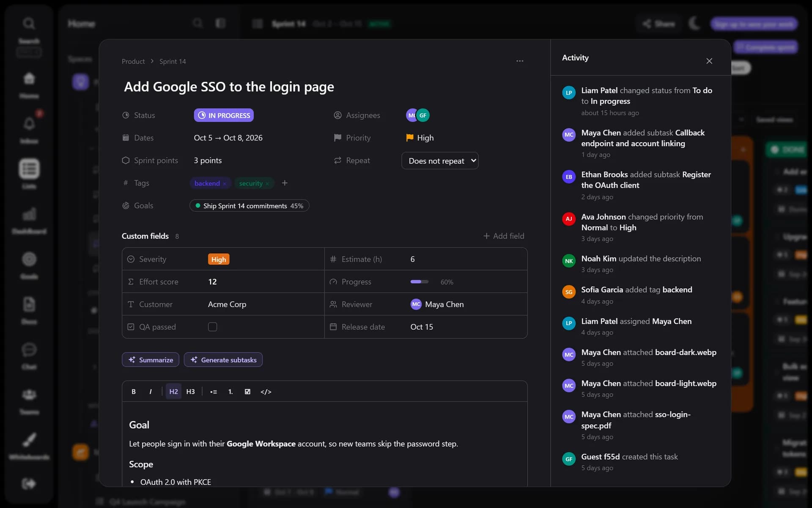Change the Release date Oct 15
The width and height of the screenshot is (812, 508).
coord(422,327)
